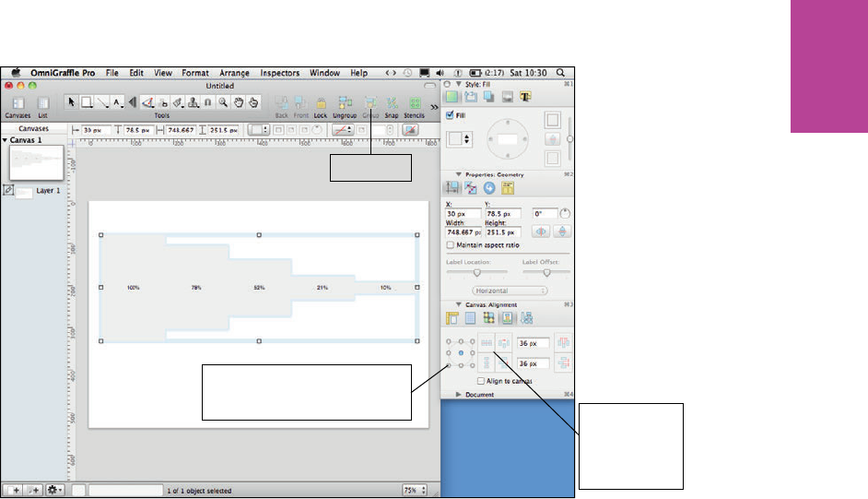Image resolution: width=868 pixels, height=499 pixels.
Task: Select the Magnet tool
Action: [207, 102]
